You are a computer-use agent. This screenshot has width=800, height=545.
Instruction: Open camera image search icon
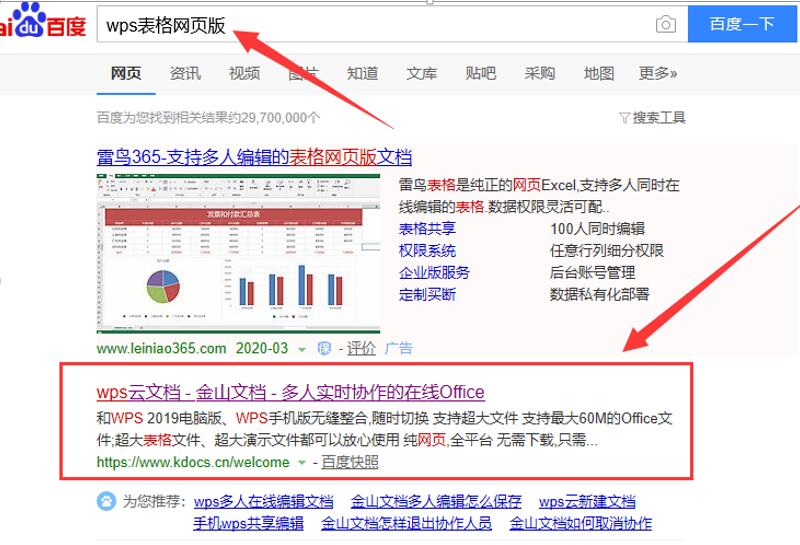point(665,24)
